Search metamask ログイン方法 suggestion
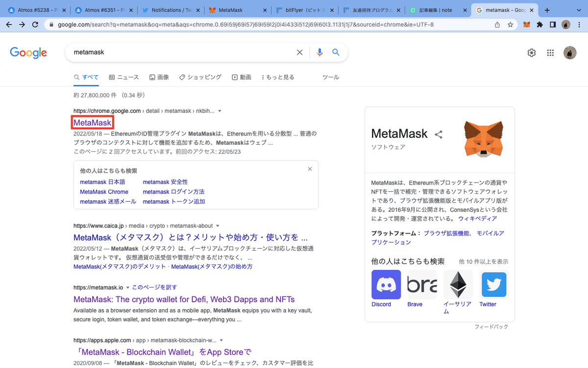The height and width of the screenshot is (368, 588). click(173, 192)
